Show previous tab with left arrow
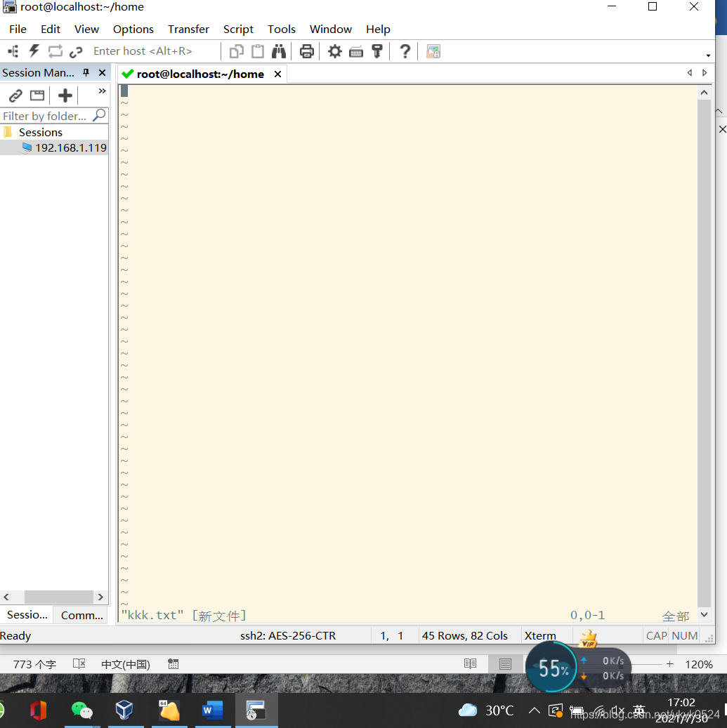The width and height of the screenshot is (727, 728). 690,73
